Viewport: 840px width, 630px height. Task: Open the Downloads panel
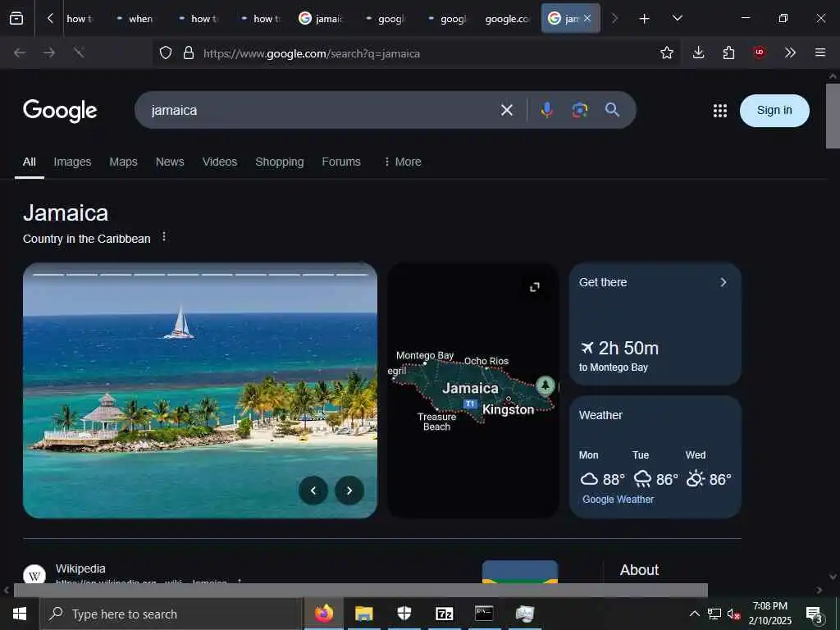pyautogui.click(x=698, y=52)
